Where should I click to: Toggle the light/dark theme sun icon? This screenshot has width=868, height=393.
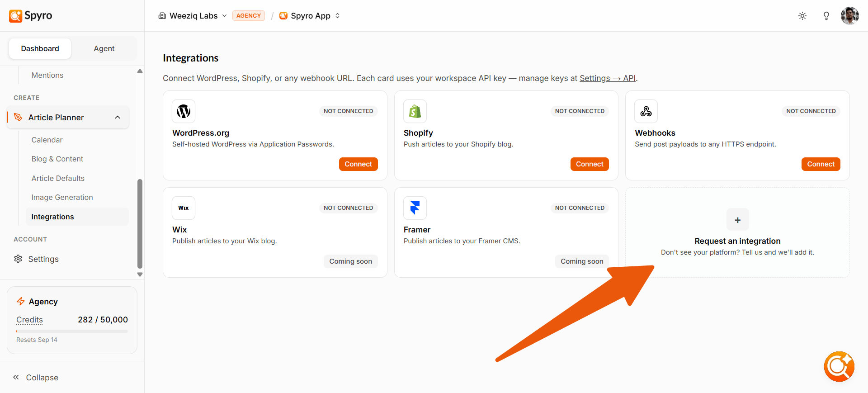pos(802,16)
